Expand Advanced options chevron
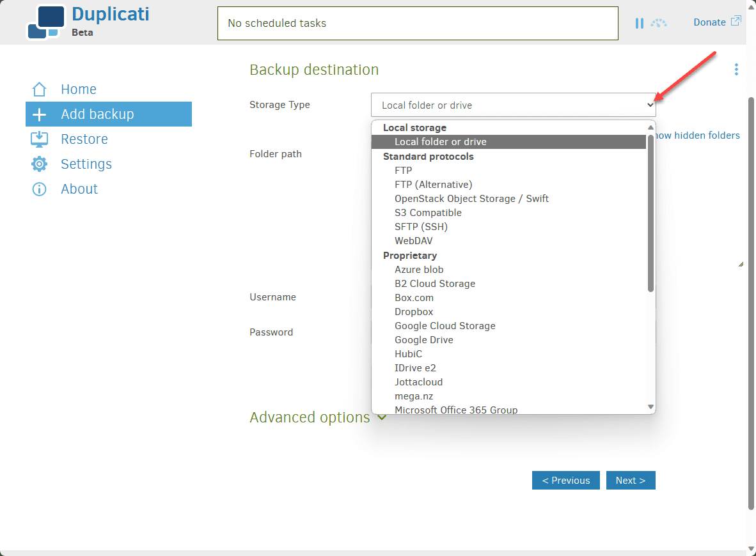Screen dimensions: 756x556 coord(382,417)
